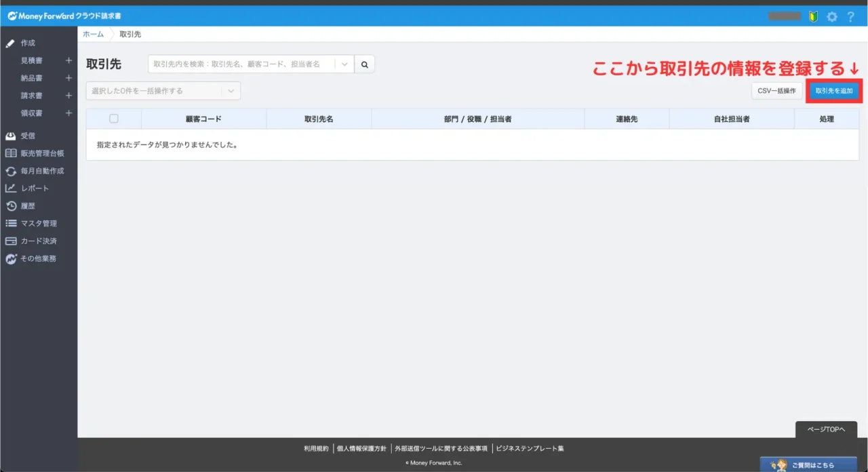Go to ホーム breadcrumb link
This screenshot has width=868, height=472.
pos(94,34)
